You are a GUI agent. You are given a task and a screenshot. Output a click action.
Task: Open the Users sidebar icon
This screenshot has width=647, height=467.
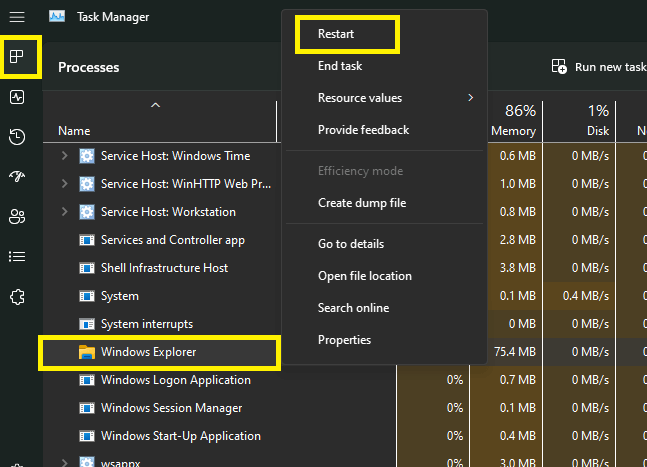tap(17, 217)
